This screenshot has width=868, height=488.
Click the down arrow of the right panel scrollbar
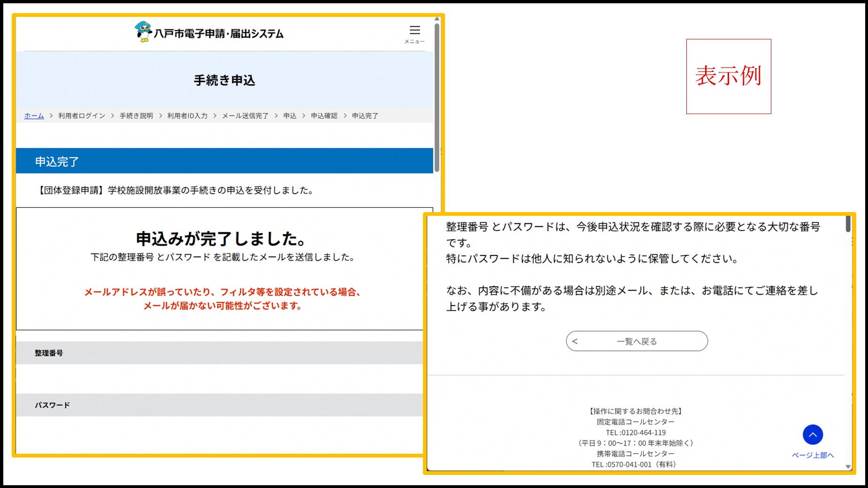pos(848,467)
